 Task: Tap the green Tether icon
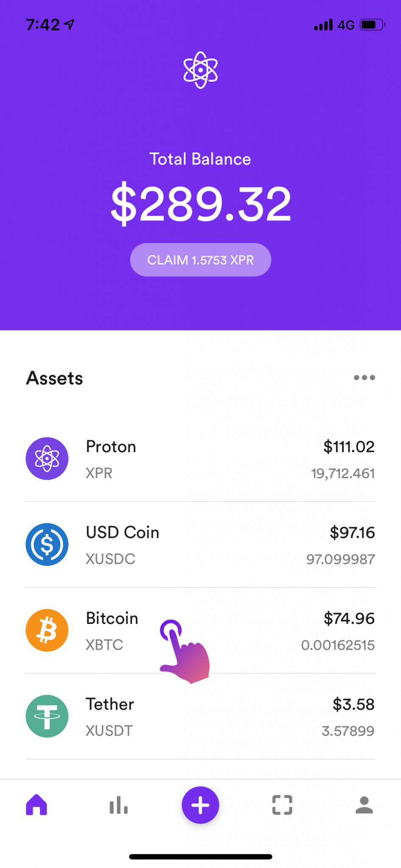click(47, 716)
